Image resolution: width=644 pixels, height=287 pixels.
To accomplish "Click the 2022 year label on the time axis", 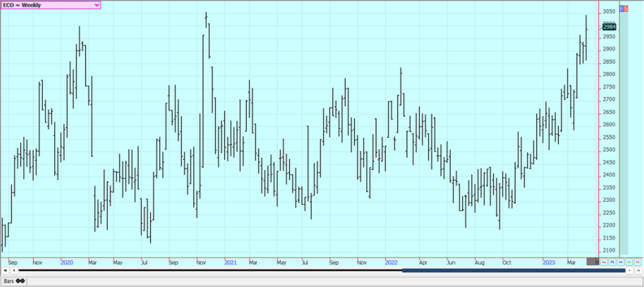I will click(391, 262).
